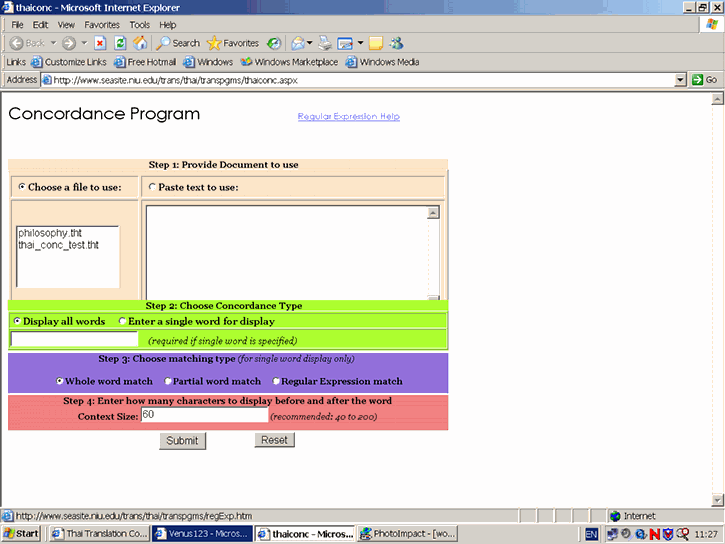Click the single word input field

coord(74,339)
